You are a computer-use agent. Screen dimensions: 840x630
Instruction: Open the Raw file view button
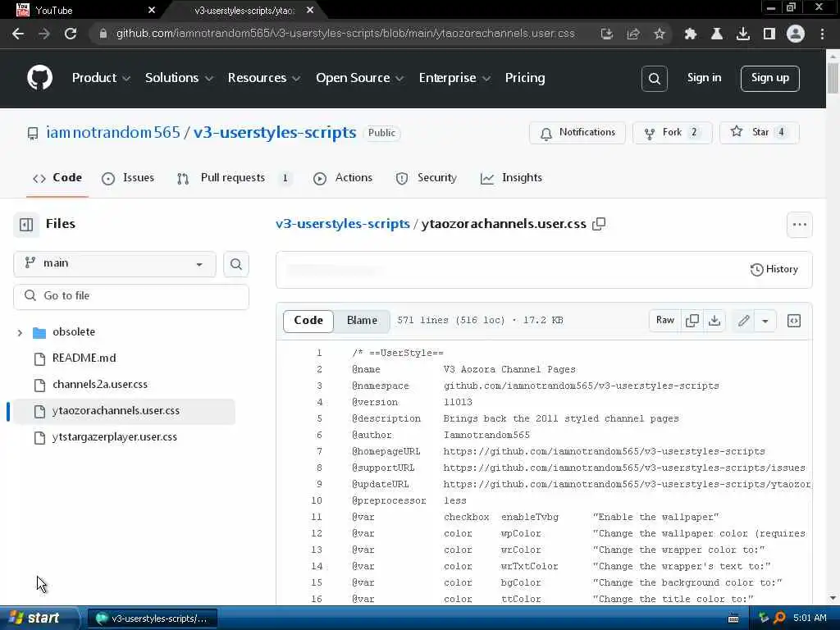tap(664, 321)
